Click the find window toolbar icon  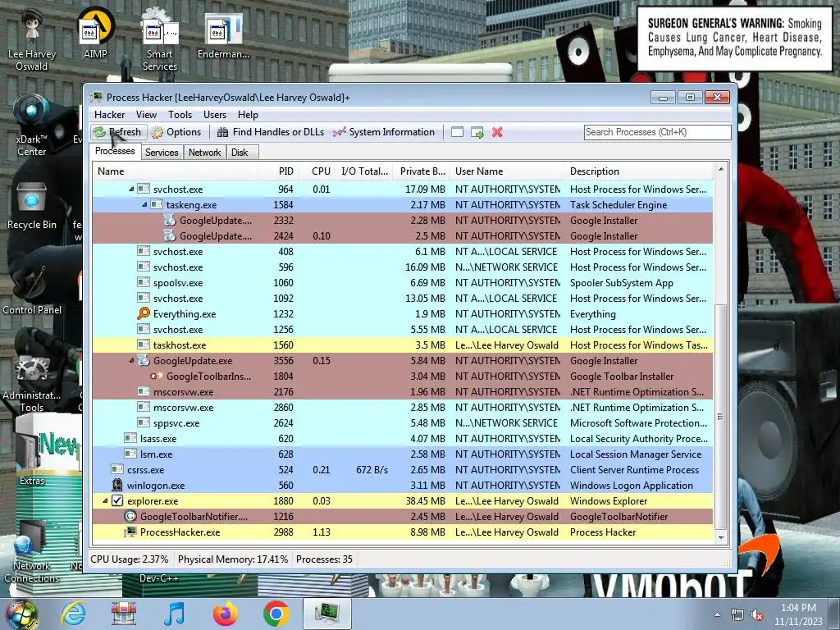point(457,132)
